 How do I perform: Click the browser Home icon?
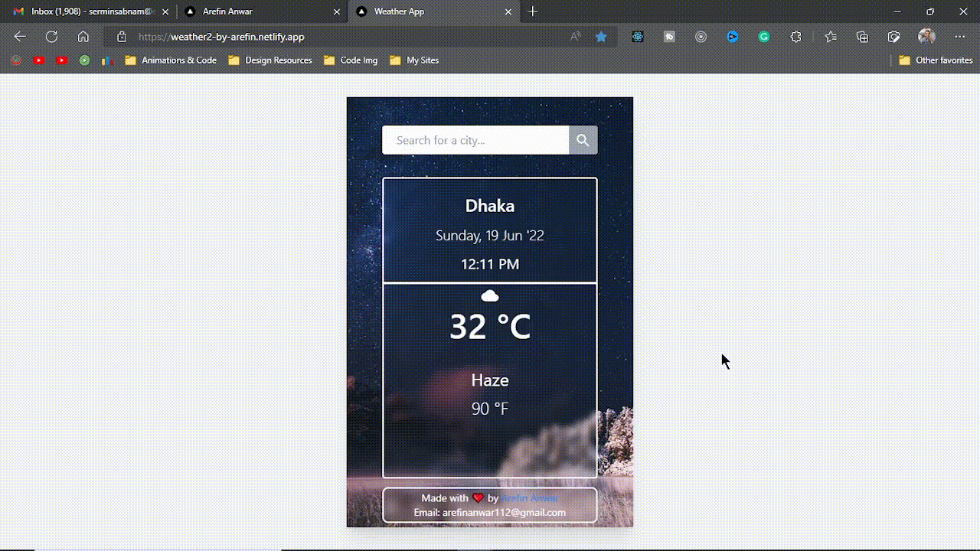83,37
